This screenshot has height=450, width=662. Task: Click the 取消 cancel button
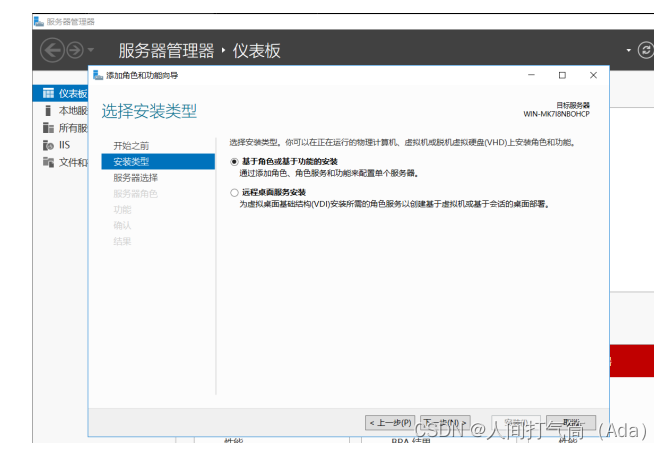point(571,422)
